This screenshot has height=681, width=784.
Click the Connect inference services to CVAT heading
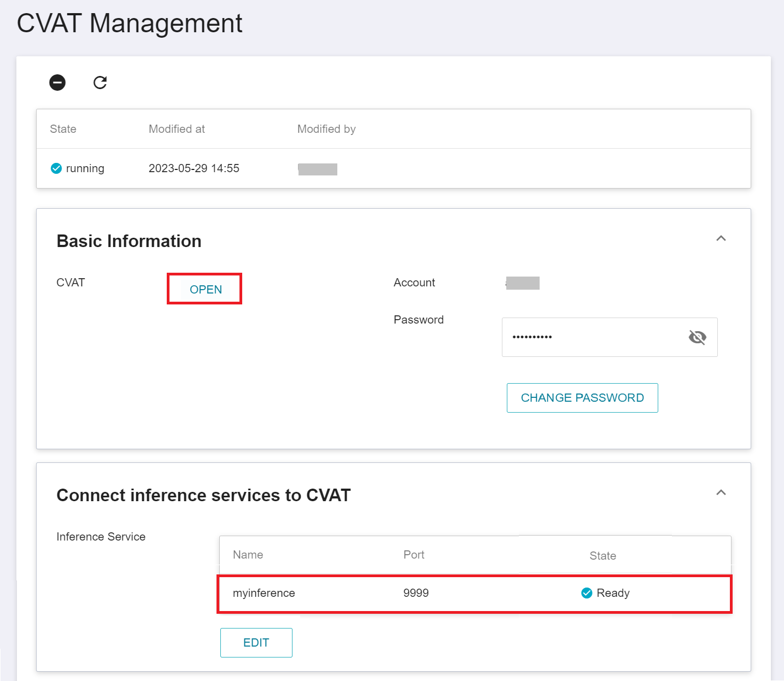[203, 495]
